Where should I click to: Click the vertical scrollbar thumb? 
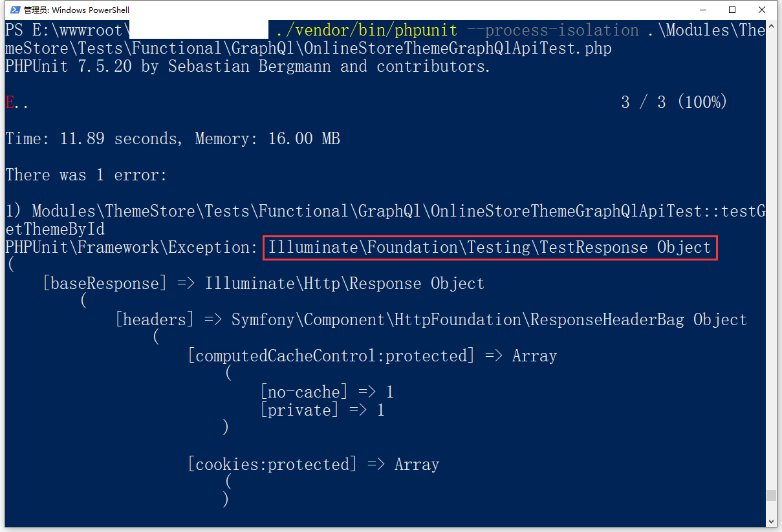(x=771, y=495)
